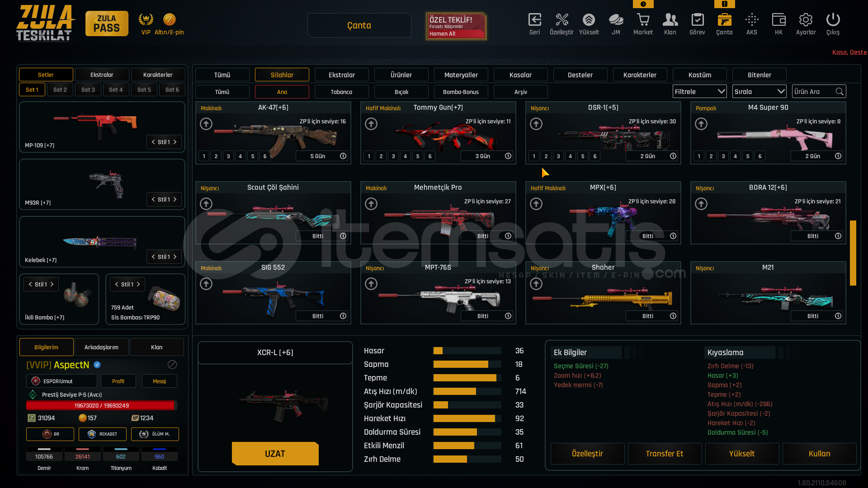Click the Transfer Et button
The image size is (868, 488).
pos(664,454)
